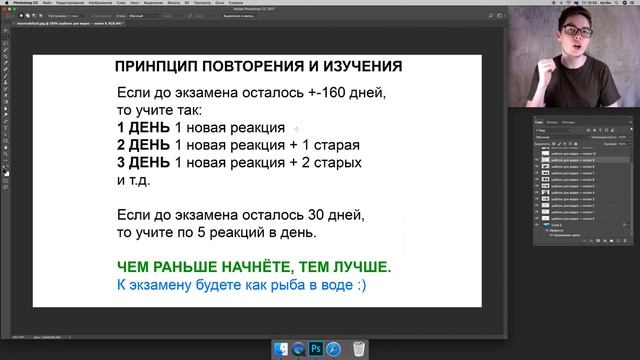Screen dimensions: 640x360
Task: Toggle visibility of Слой 0 layer
Action: pyautogui.click(x=537, y=225)
